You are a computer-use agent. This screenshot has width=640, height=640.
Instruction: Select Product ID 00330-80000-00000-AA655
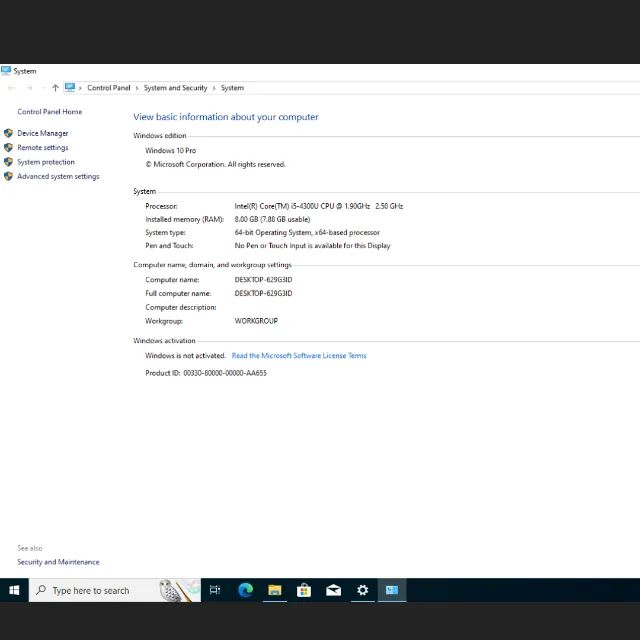coord(206,373)
